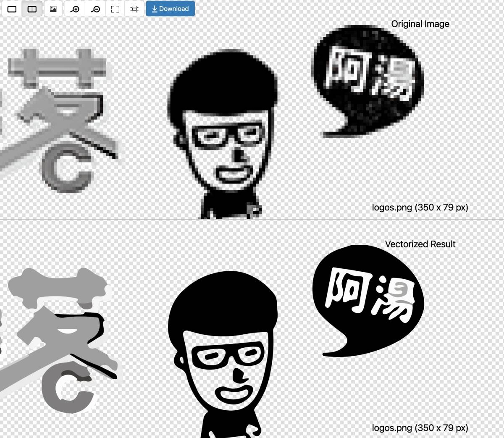Toggle the pixel grid overlay

pos(134,8)
